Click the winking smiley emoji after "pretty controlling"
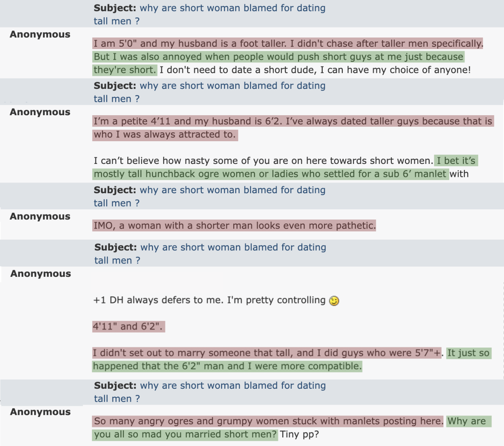This screenshot has width=504, height=446. (x=334, y=301)
